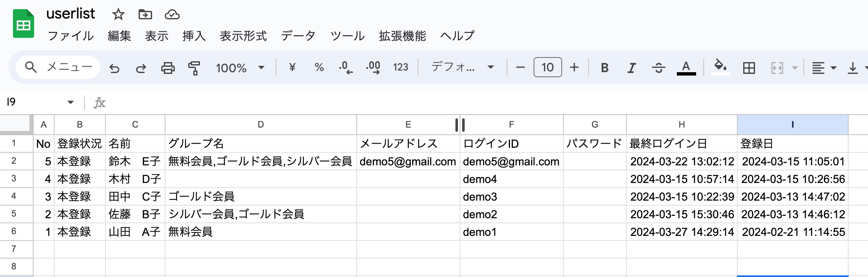868x277 pixels.
Task: Click the cloud save status icon
Action: point(172,15)
